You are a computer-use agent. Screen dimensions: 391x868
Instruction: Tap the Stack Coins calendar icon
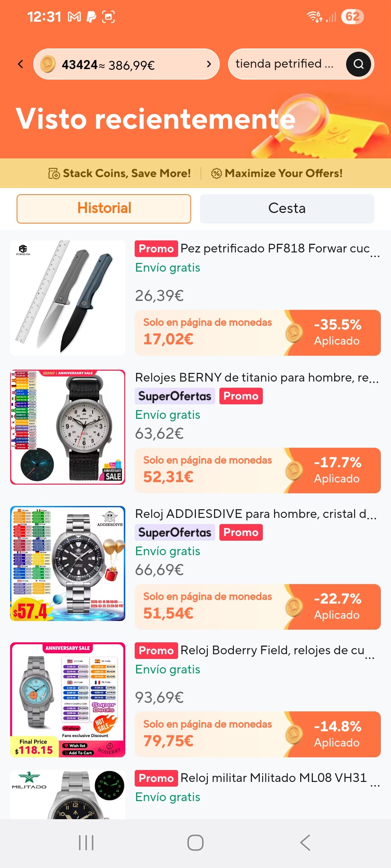click(x=54, y=174)
